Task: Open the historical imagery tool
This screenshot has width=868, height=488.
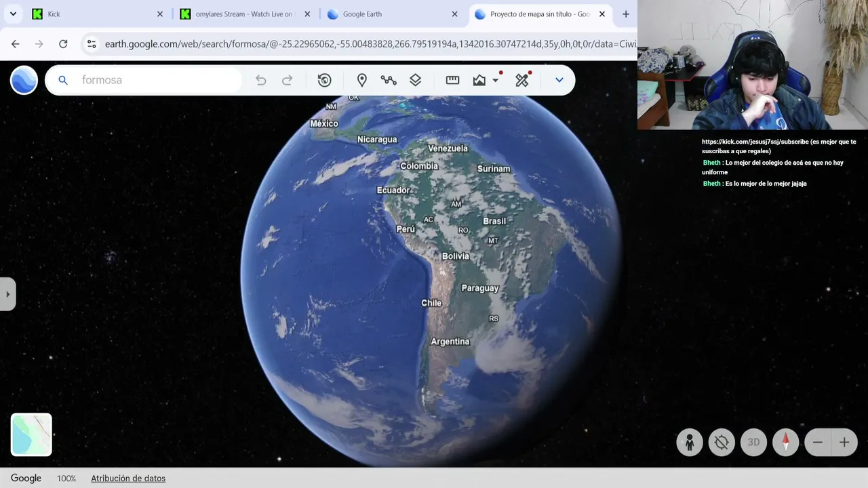Action: (x=325, y=80)
